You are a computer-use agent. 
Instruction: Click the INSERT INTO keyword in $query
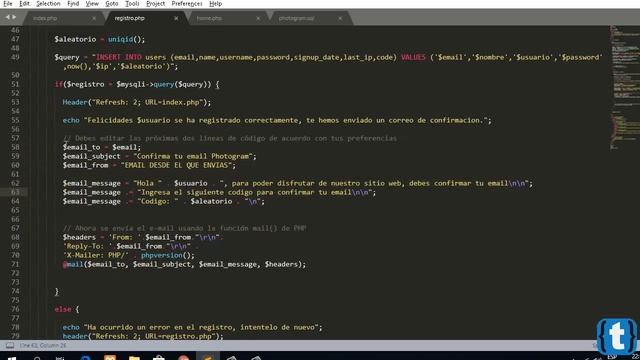(119, 57)
